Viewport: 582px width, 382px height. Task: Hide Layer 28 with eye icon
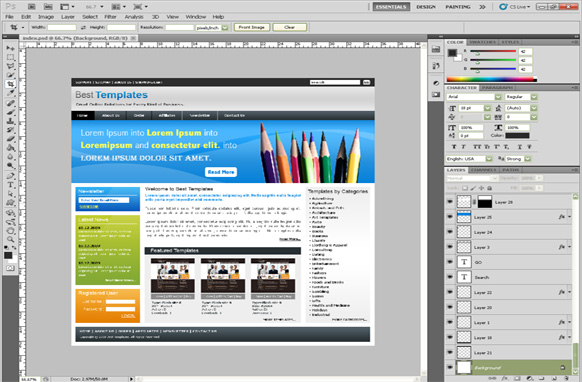450,202
